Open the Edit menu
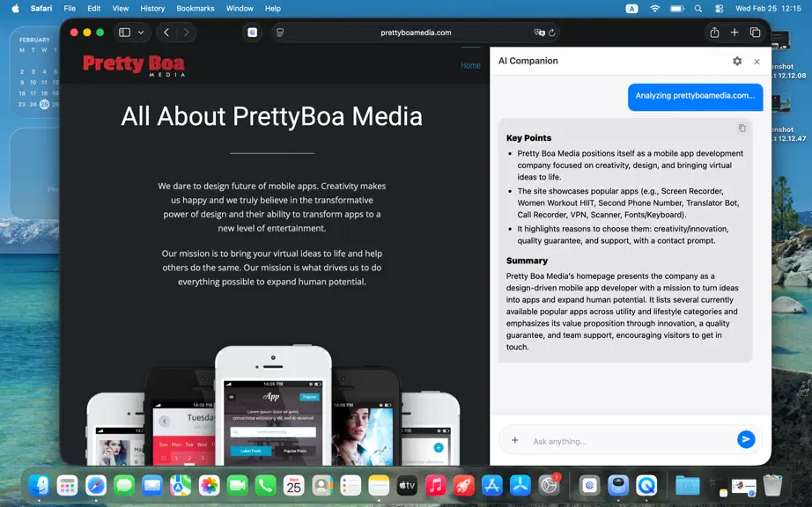 tap(93, 8)
